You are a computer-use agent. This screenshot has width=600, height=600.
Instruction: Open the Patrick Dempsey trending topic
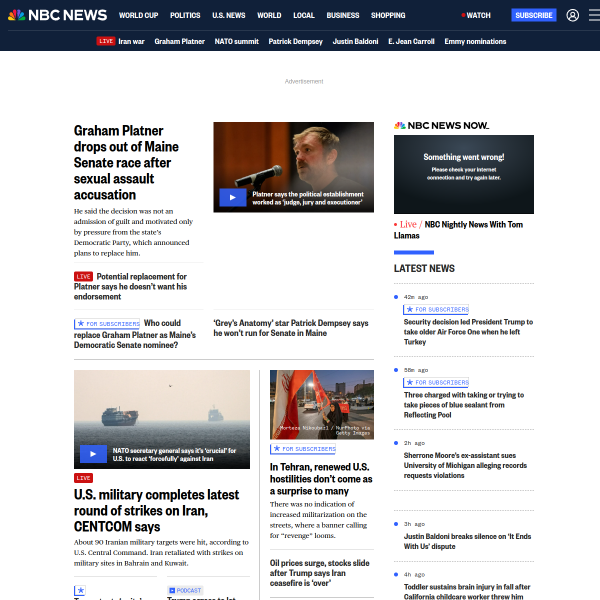pos(295,41)
